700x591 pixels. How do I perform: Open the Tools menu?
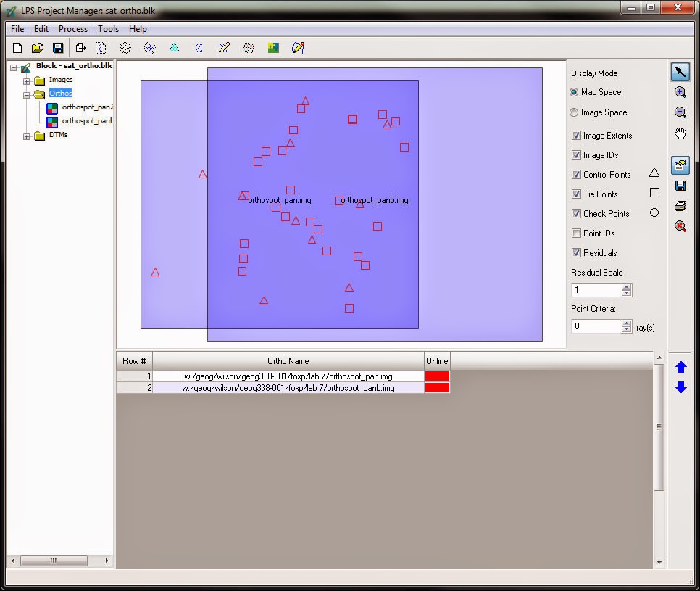click(x=109, y=29)
